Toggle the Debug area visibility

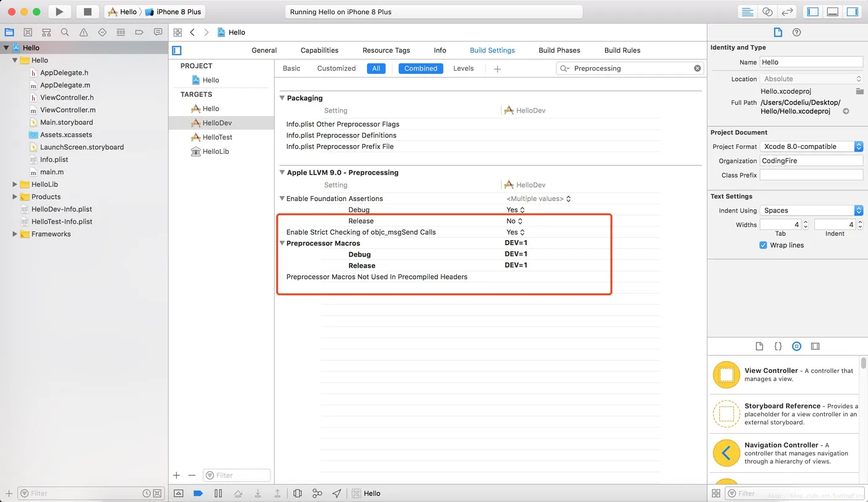click(833, 12)
